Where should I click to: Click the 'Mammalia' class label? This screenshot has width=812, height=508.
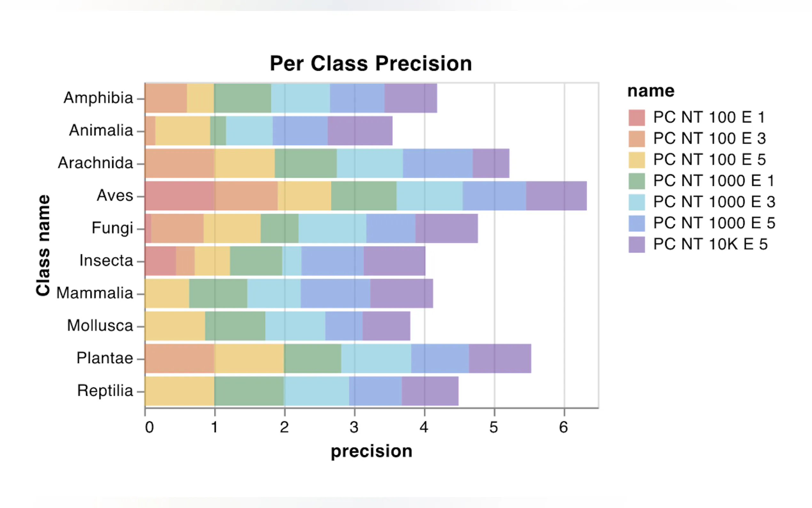click(95, 293)
